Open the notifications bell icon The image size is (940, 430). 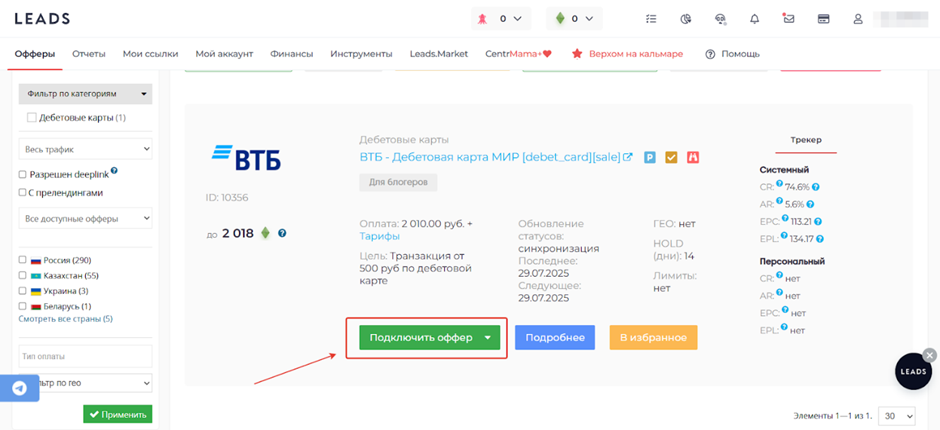tap(755, 19)
